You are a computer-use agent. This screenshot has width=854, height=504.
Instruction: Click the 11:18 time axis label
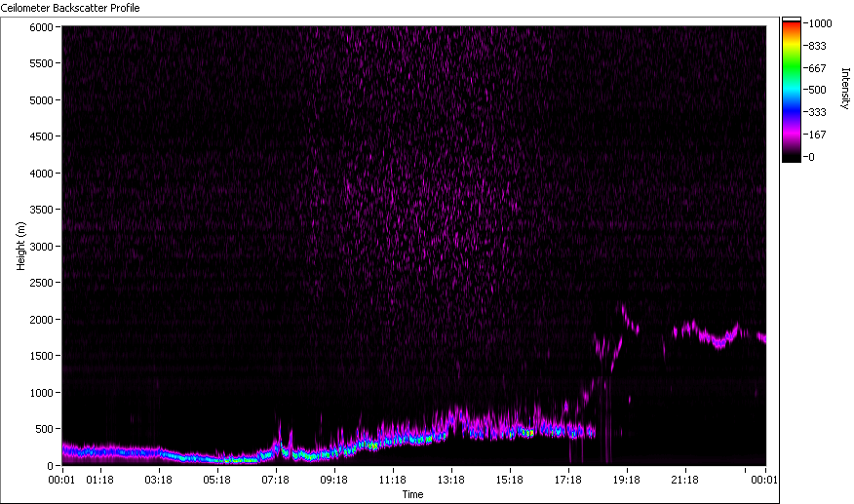point(393,480)
